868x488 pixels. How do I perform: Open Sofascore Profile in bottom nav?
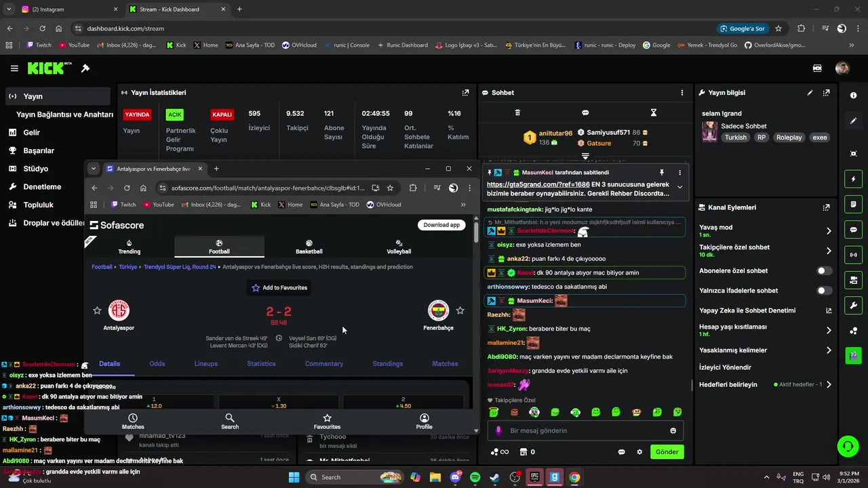point(424,422)
